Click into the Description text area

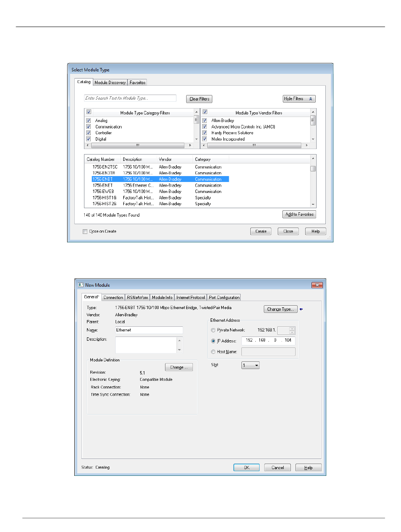pos(146,345)
